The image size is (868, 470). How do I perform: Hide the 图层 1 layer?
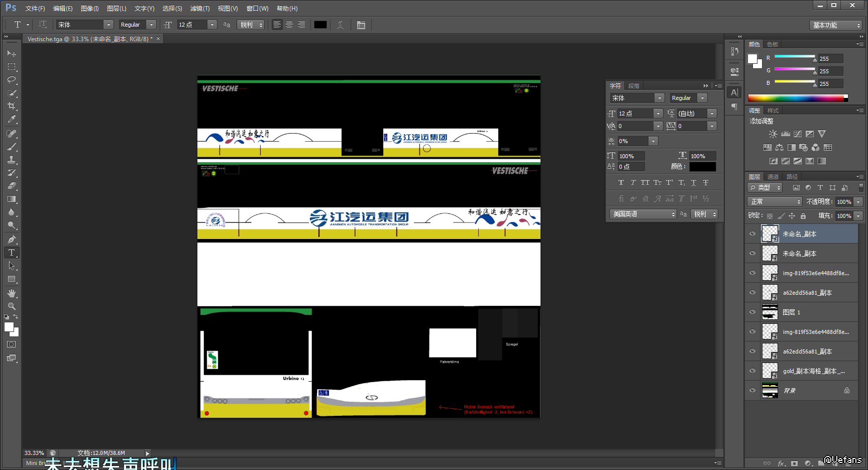[752, 312]
